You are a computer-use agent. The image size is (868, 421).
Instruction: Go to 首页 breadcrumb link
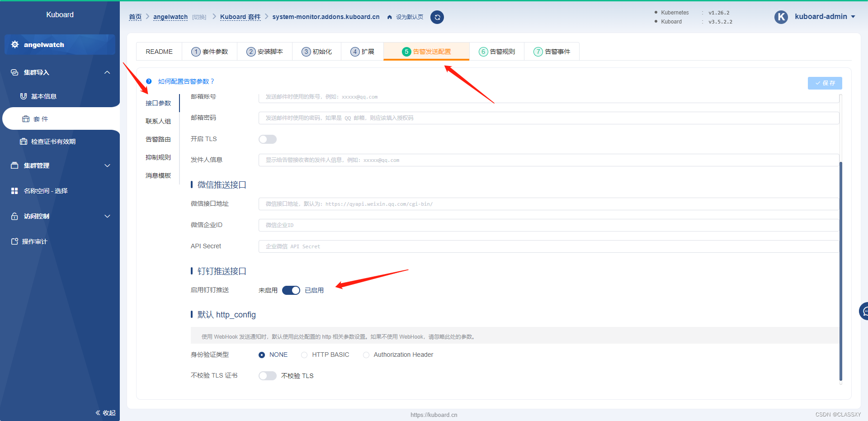tap(135, 17)
